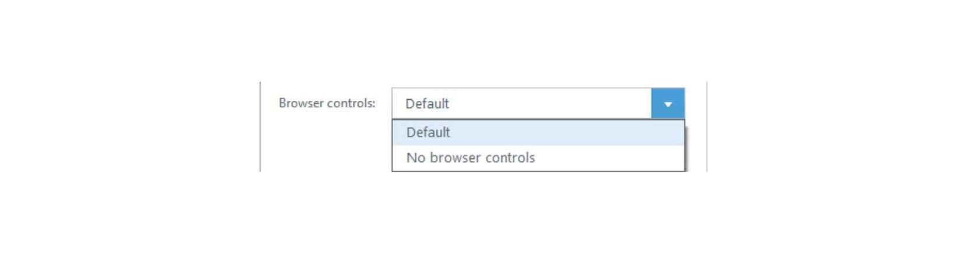The height and width of the screenshot is (254, 980).
Task: Pick the Default entry in open list
Action: [x=538, y=132]
